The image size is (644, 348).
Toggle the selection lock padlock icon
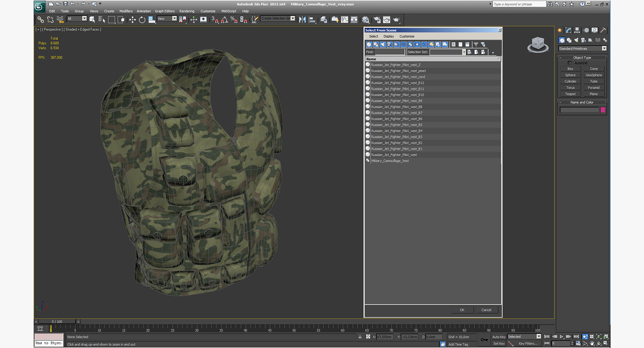coord(360,337)
